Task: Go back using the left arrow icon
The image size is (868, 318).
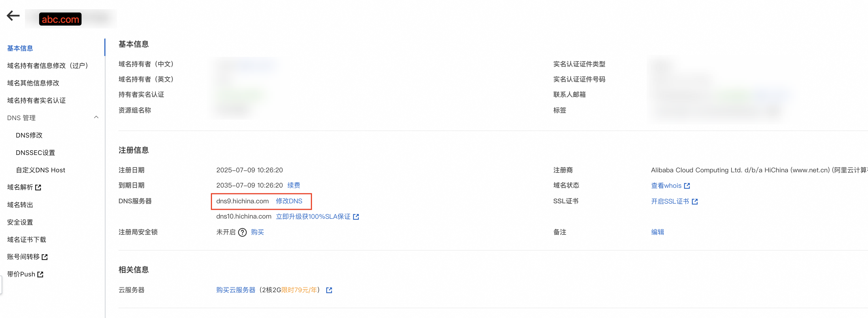Action: pyautogui.click(x=13, y=15)
